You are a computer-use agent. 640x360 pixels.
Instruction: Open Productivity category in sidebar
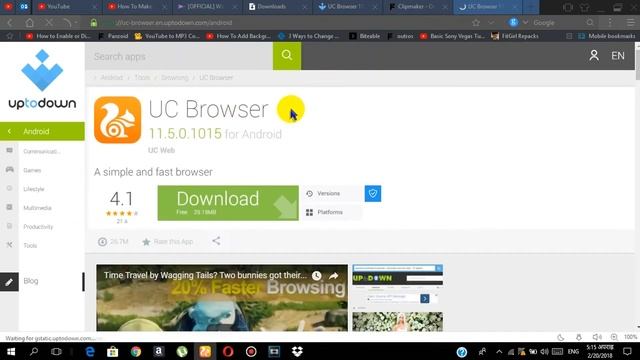point(38,227)
